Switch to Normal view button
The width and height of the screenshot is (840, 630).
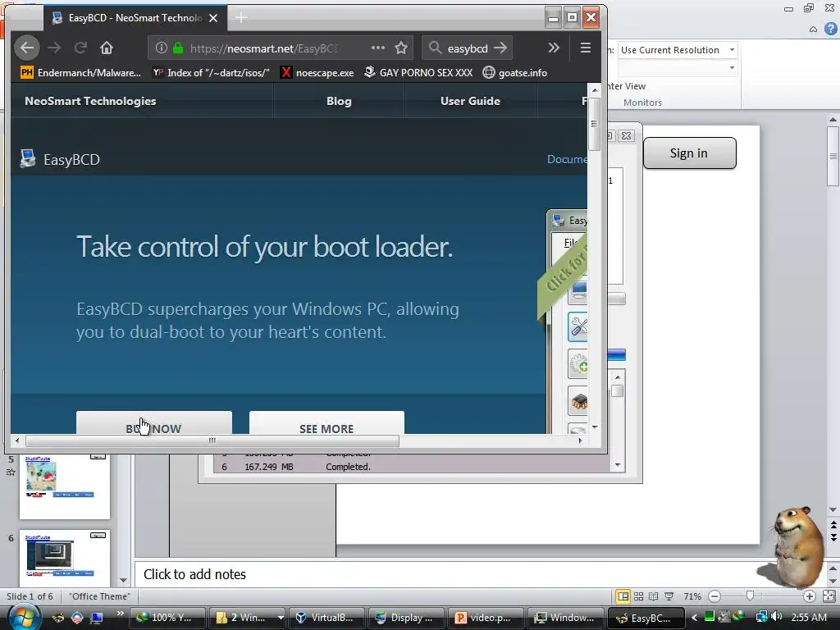623,596
